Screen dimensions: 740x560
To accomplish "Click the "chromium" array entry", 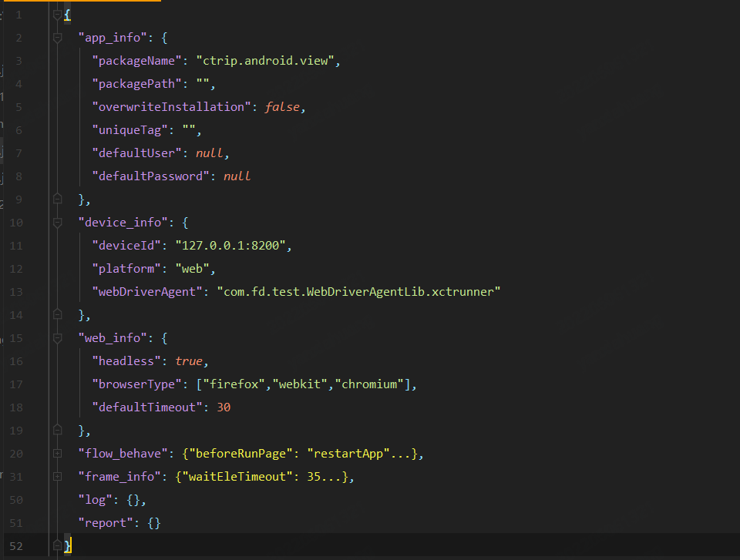I will (x=369, y=384).
